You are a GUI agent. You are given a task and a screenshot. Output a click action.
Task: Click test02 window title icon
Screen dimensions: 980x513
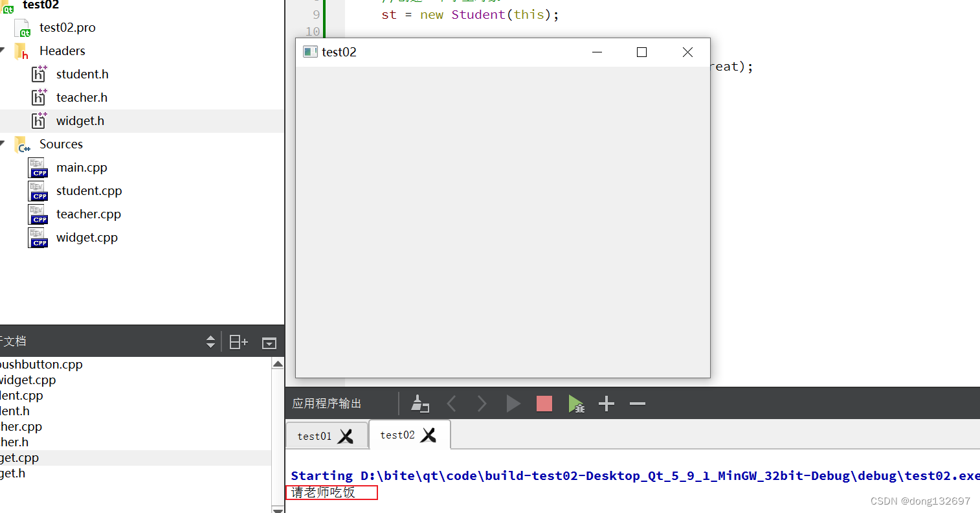pyautogui.click(x=310, y=52)
